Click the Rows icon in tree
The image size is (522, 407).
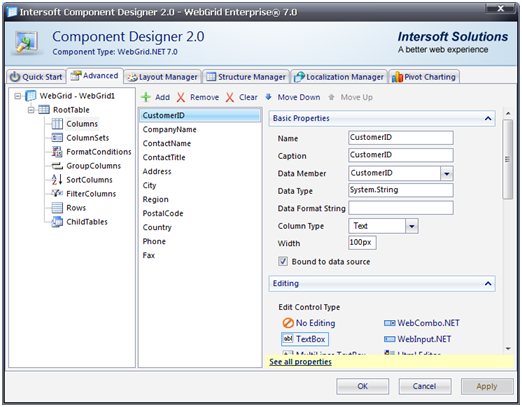57,208
